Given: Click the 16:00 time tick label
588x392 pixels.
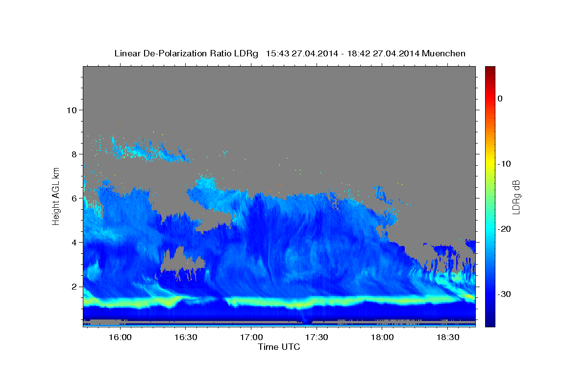Looking at the screenshot, I should pos(120,337).
